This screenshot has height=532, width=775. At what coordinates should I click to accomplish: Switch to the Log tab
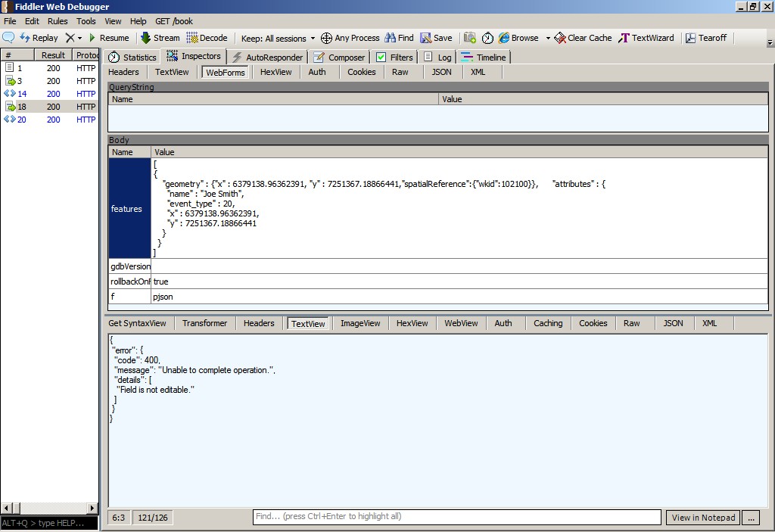[x=438, y=58]
